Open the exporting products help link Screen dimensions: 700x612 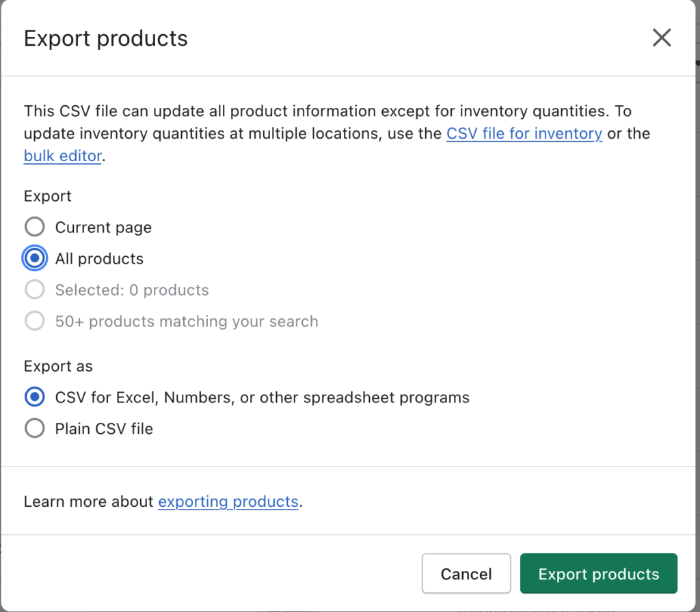[228, 501]
